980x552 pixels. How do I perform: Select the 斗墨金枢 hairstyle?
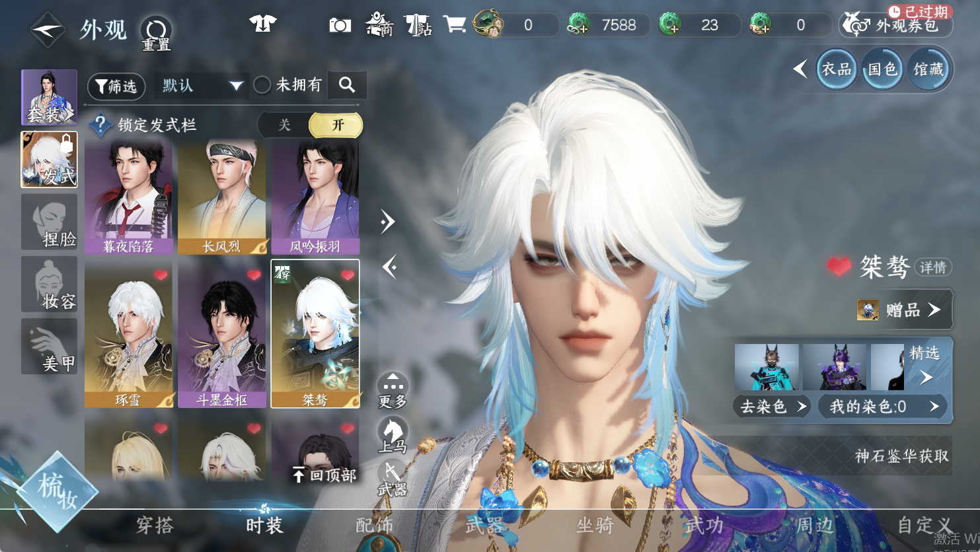point(222,333)
